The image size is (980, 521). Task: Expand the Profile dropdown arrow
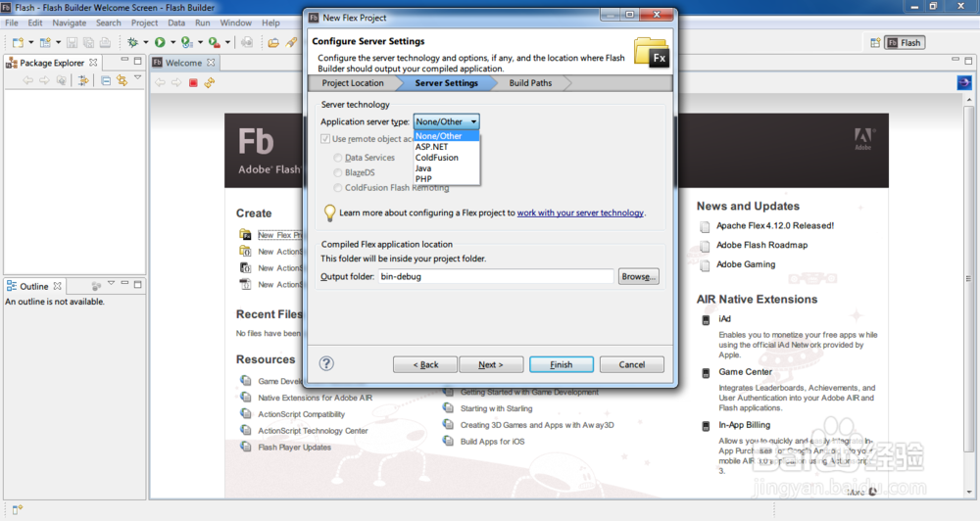[x=200, y=42]
